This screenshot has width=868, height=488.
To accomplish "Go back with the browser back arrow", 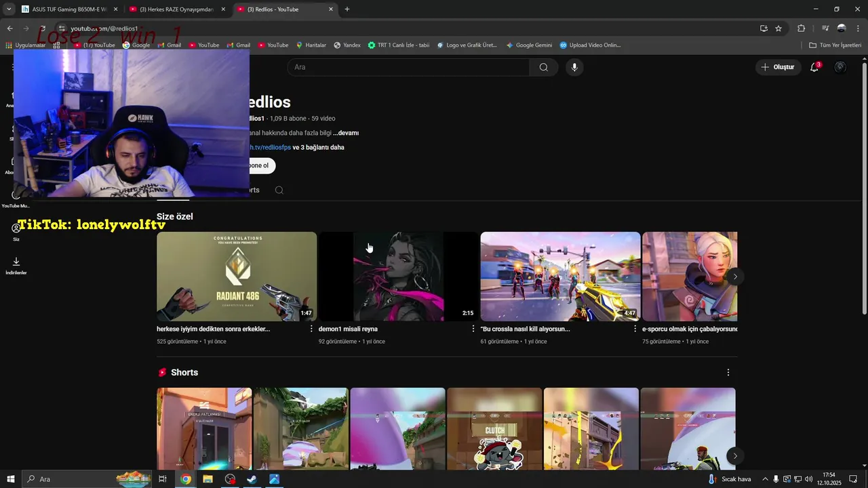I will coord(9,28).
